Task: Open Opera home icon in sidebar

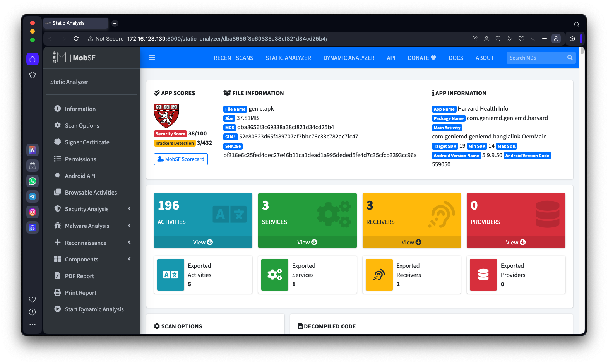Action: tap(33, 59)
